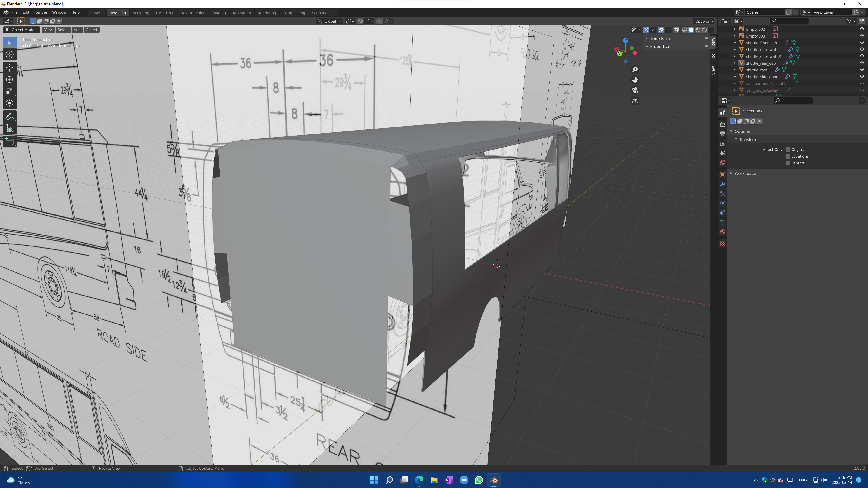
Task: Activate the Rotate tool
Action: (9, 80)
